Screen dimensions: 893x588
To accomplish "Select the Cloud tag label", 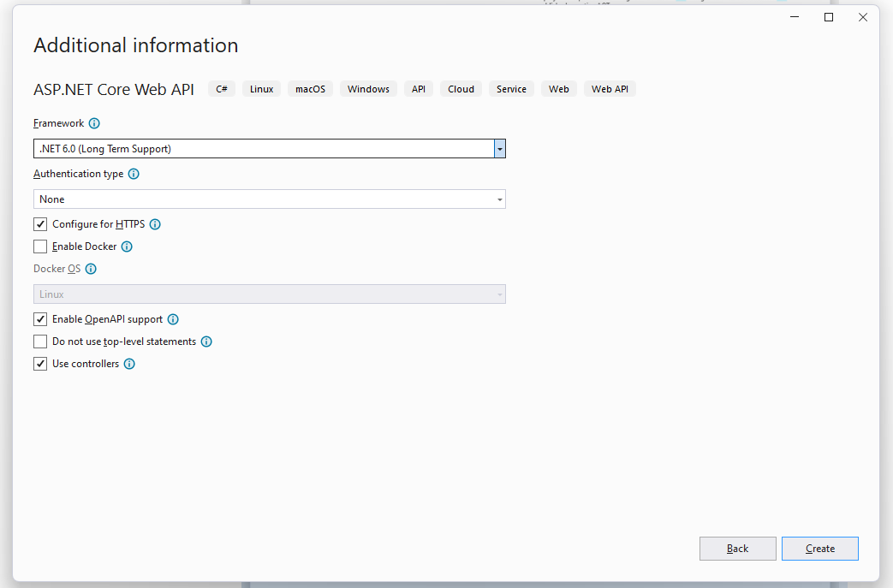I will tap(461, 88).
